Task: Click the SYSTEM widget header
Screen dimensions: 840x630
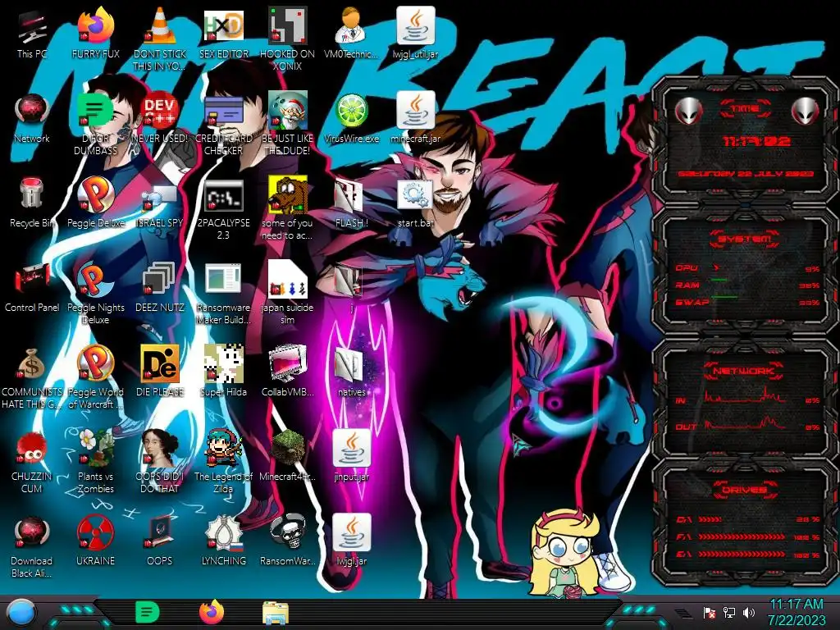Action: point(745,239)
